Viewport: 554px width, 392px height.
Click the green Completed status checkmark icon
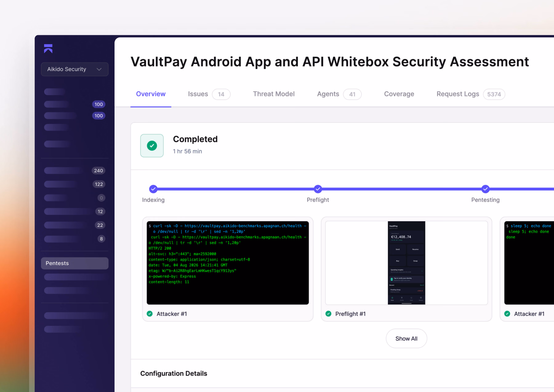[152, 146]
